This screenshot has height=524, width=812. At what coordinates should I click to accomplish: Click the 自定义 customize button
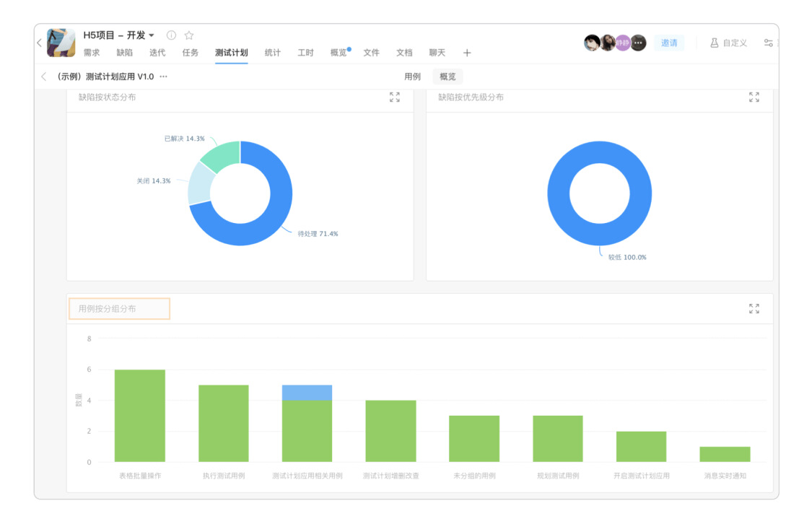click(728, 43)
